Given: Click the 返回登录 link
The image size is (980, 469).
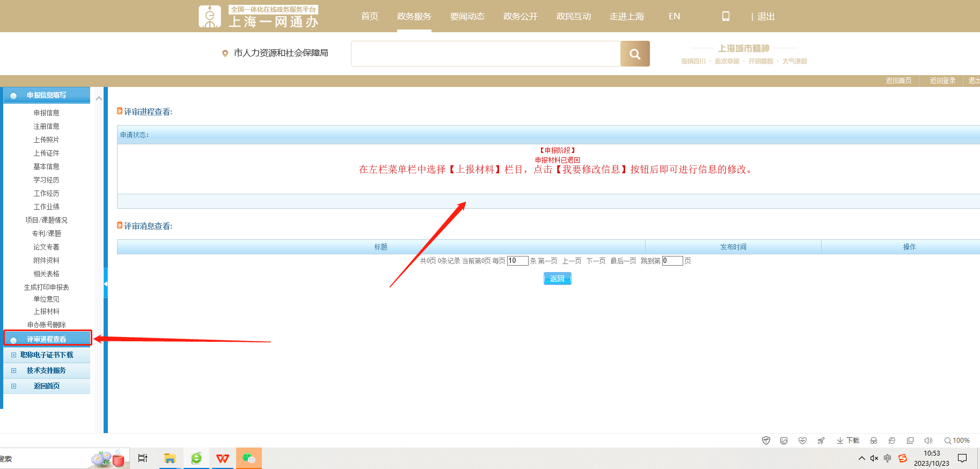Looking at the screenshot, I should [942, 80].
